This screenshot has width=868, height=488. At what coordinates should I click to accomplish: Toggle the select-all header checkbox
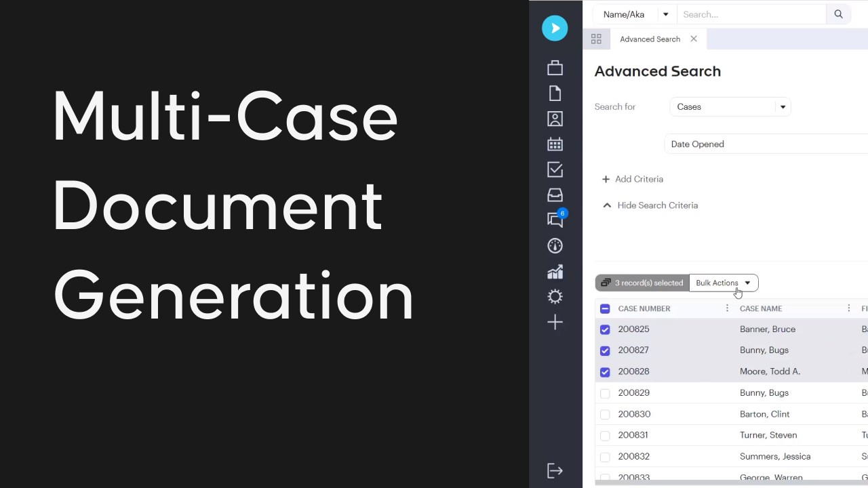605,308
